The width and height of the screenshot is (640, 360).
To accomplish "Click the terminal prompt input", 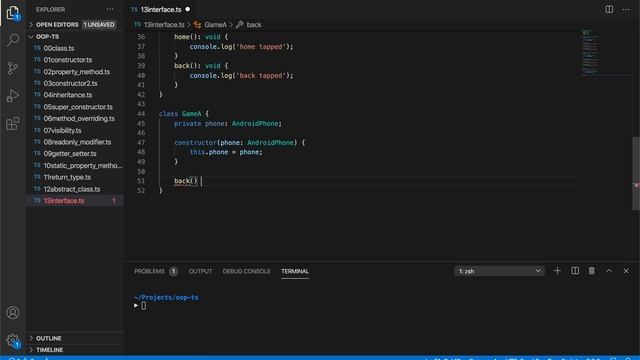I will click(x=143, y=305).
